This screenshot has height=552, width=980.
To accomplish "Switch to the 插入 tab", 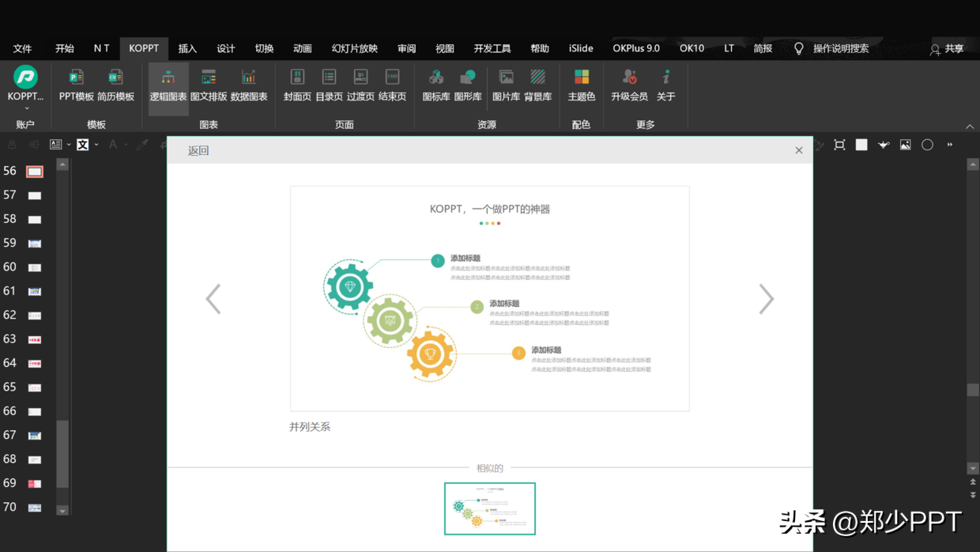I will point(187,48).
